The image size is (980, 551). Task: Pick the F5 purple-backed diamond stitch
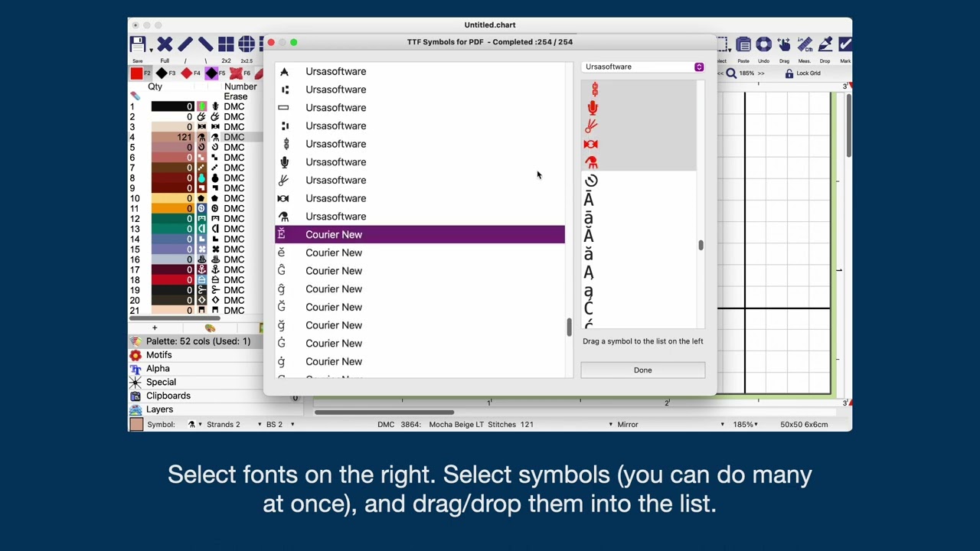(x=212, y=73)
